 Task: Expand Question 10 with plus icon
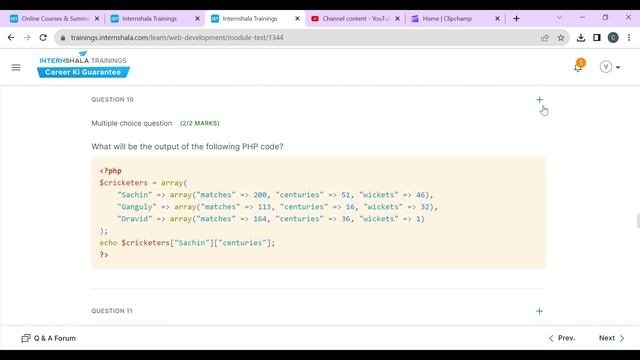point(539,100)
